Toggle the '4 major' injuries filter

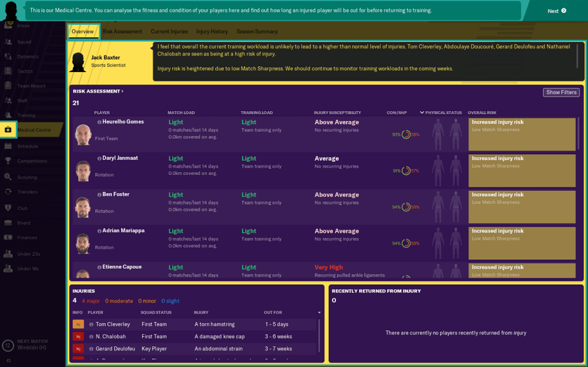coord(90,301)
